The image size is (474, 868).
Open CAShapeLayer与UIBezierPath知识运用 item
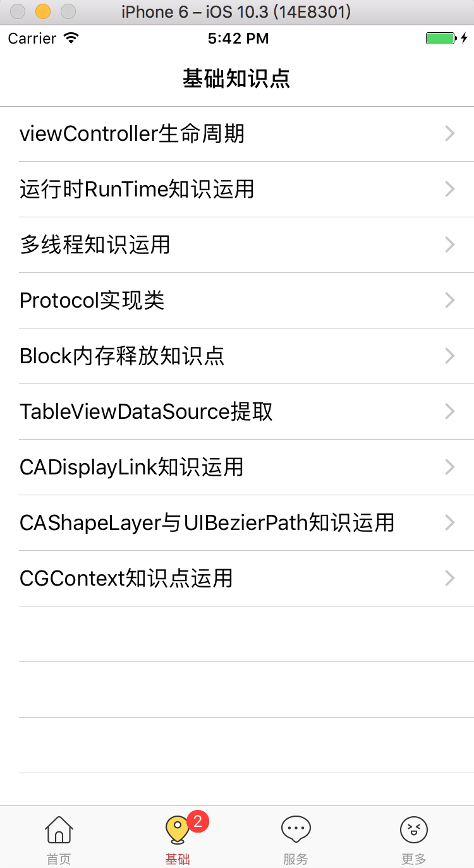[x=207, y=522]
